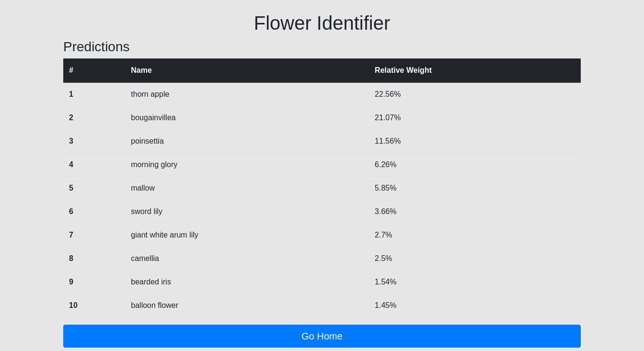Viewport: 644px width, 351px height.
Task: Select the Flower Identifier page title
Action: tap(322, 23)
